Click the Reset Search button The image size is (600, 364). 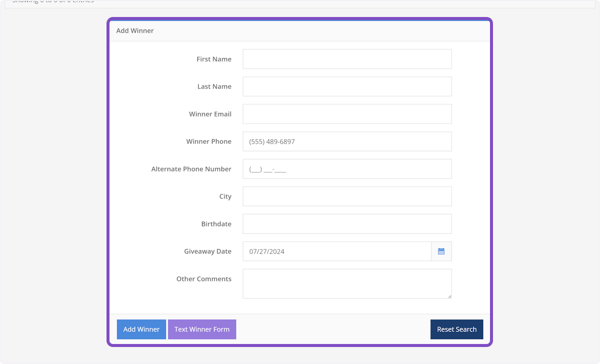coord(456,329)
